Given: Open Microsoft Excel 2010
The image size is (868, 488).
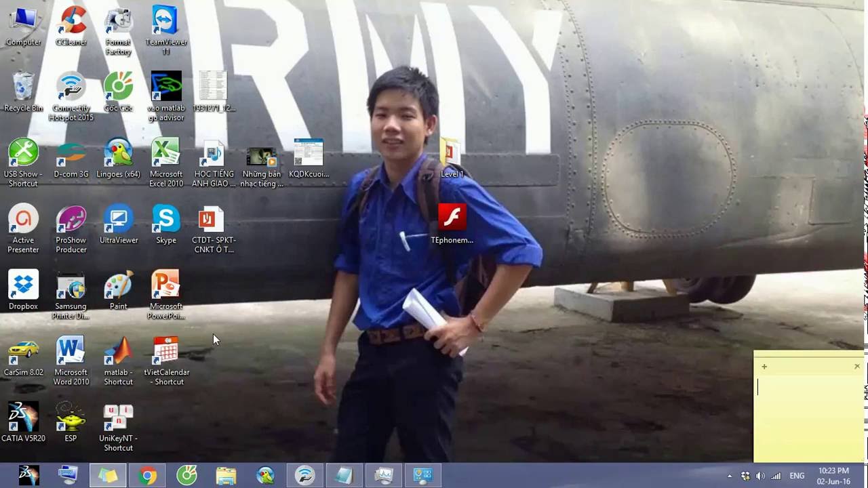Looking at the screenshot, I should point(165,163).
